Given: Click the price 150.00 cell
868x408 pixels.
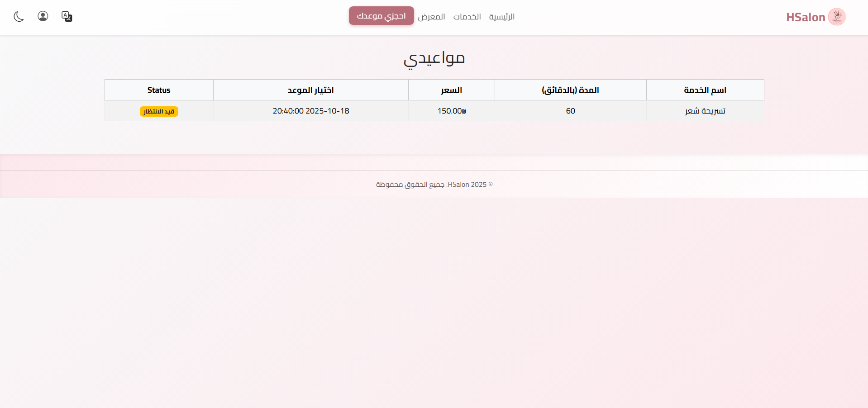Looking at the screenshot, I should (451, 111).
